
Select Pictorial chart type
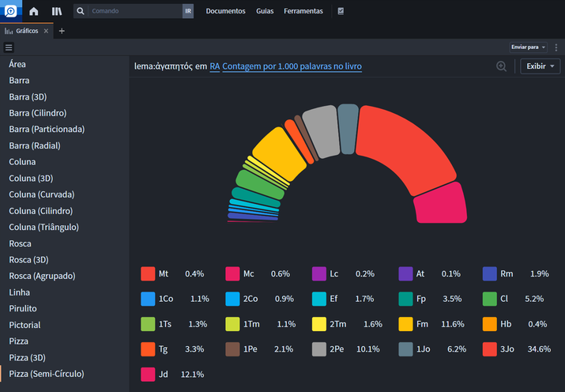24,325
